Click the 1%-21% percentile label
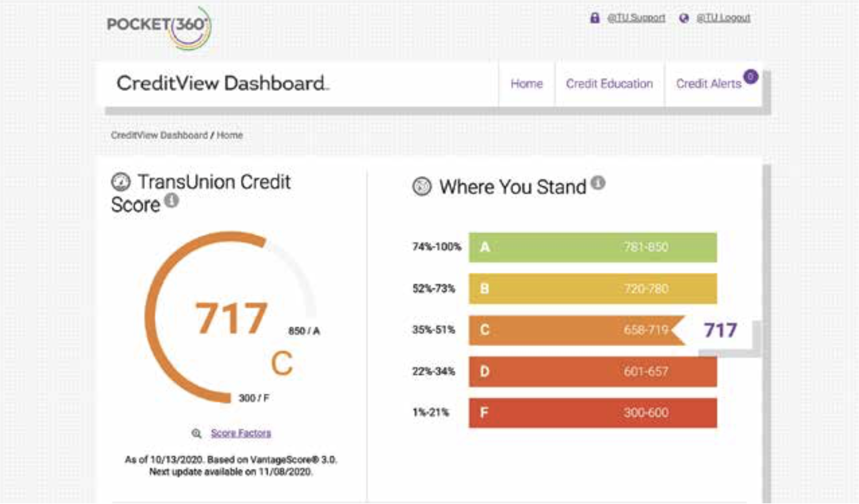Viewport: 859px width, 504px height. click(x=430, y=412)
